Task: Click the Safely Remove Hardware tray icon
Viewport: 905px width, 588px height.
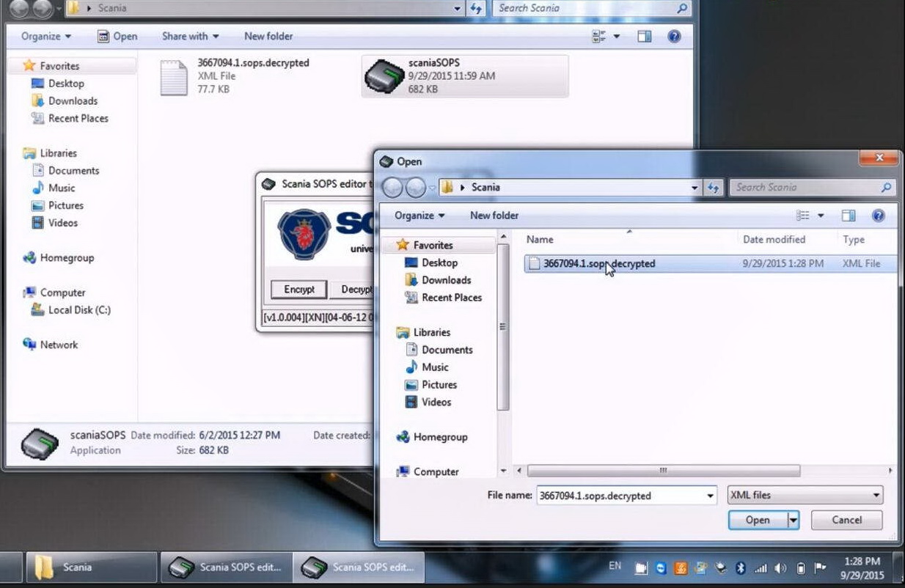Action: point(721,567)
